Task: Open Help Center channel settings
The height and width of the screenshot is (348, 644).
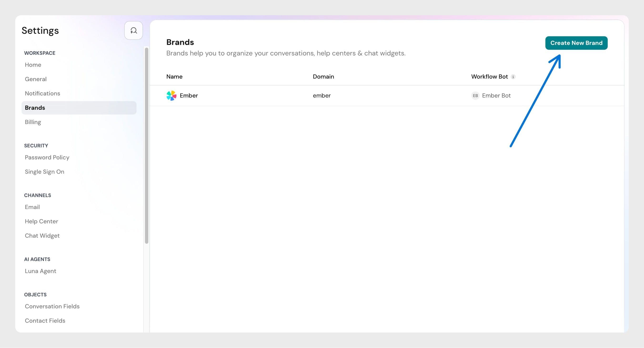Action: tap(41, 221)
